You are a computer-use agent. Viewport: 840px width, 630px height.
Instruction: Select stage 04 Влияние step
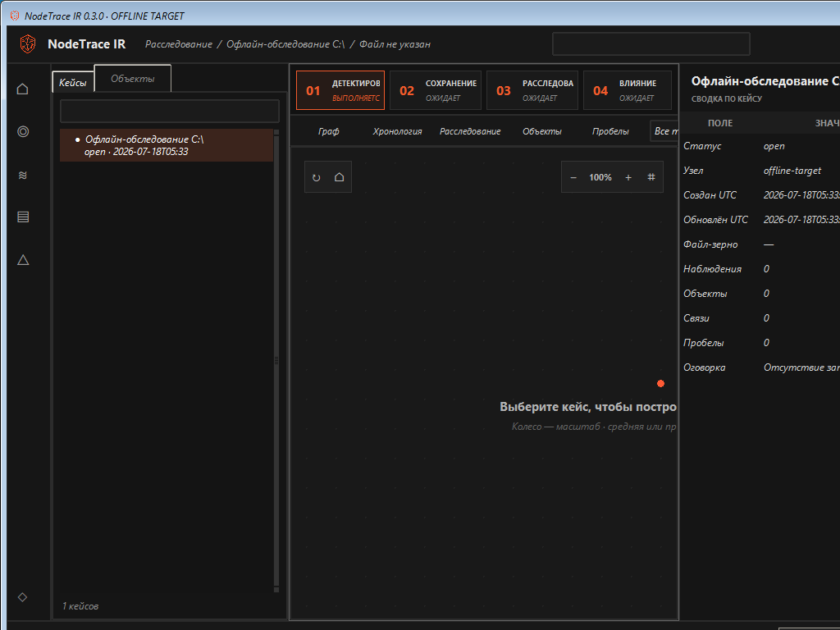point(628,90)
